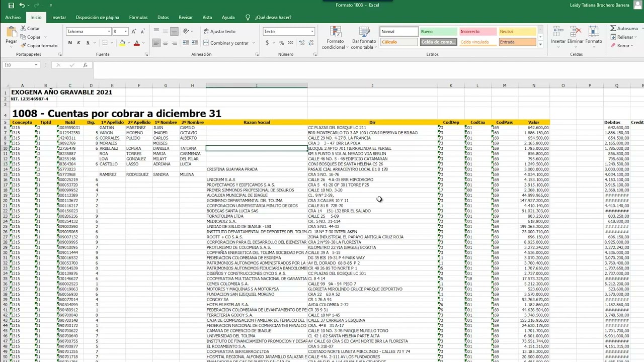This screenshot has height=362, width=644.
Task: Switch to the Datos tab
Action: click(x=163, y=17)
